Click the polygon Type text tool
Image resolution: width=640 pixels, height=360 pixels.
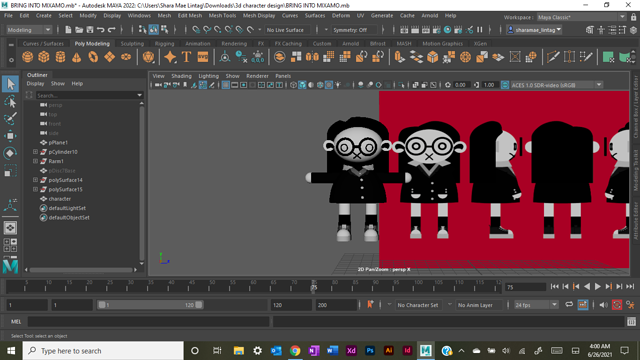click(x=187, y=57)
